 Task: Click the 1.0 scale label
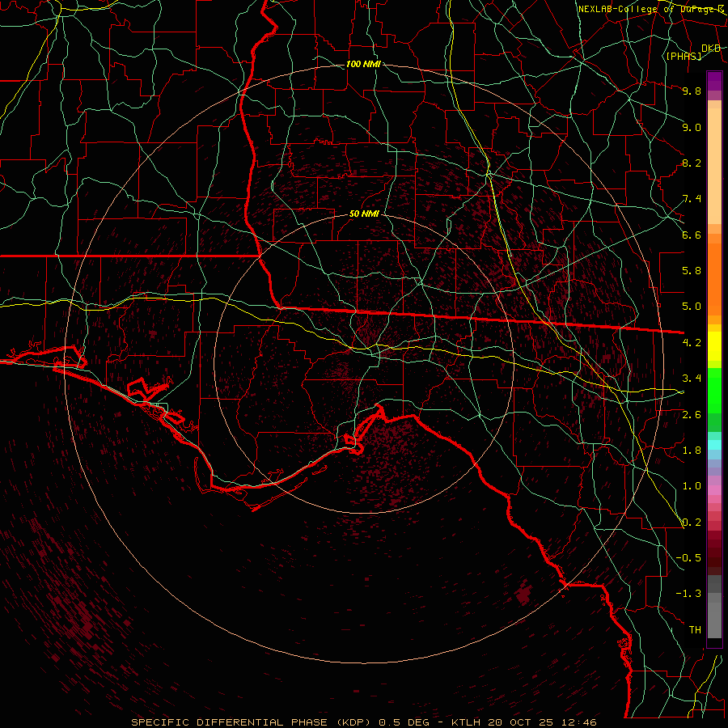[692, 486]
